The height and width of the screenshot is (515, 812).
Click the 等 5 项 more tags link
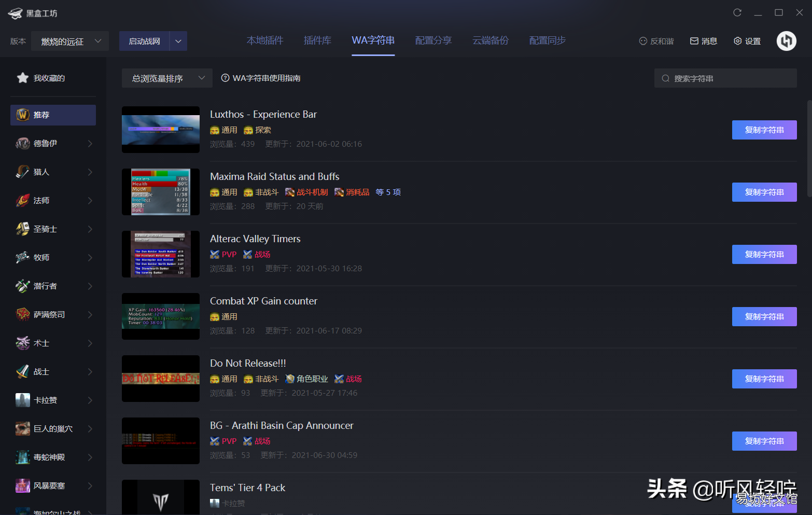388,192
